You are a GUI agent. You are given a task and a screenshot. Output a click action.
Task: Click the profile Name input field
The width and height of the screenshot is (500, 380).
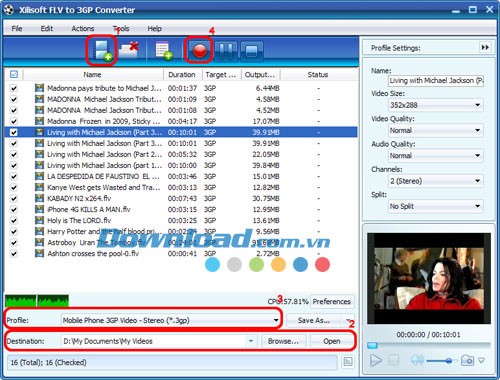point(436,80)
